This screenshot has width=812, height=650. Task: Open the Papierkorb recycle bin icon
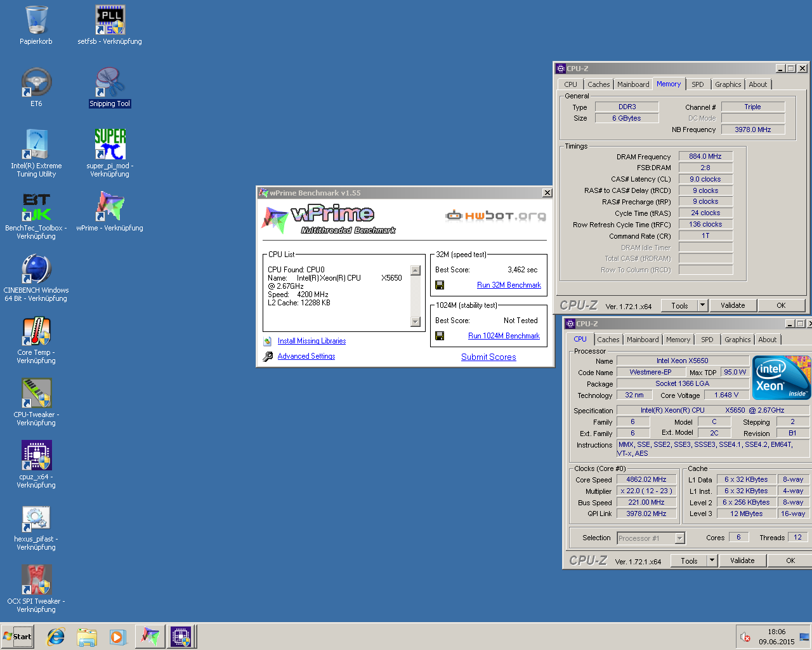pos(36,20)
